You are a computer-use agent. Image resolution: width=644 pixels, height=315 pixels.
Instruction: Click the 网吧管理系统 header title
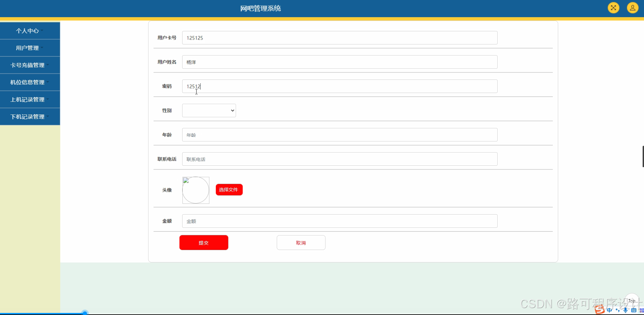[x=260, y=8]
